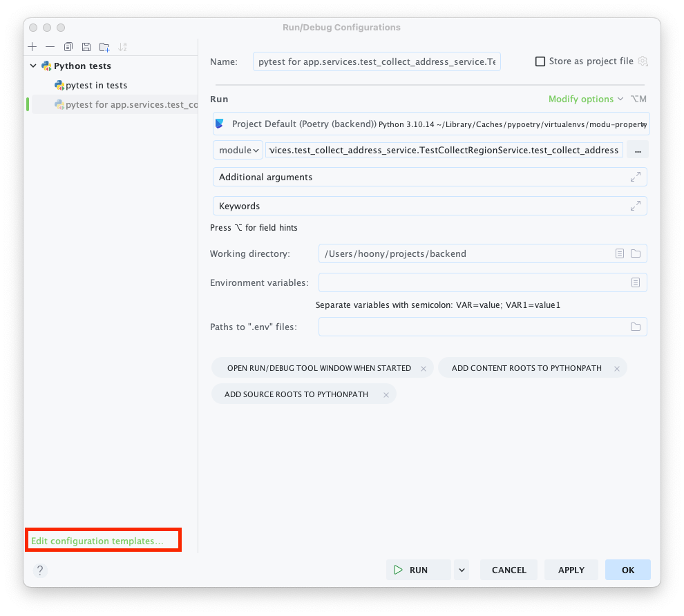The width and height of the screenshot is (684, 616).
Task: Open the Modify options menu
Action: pyautogui.click(x=581, y=99)
